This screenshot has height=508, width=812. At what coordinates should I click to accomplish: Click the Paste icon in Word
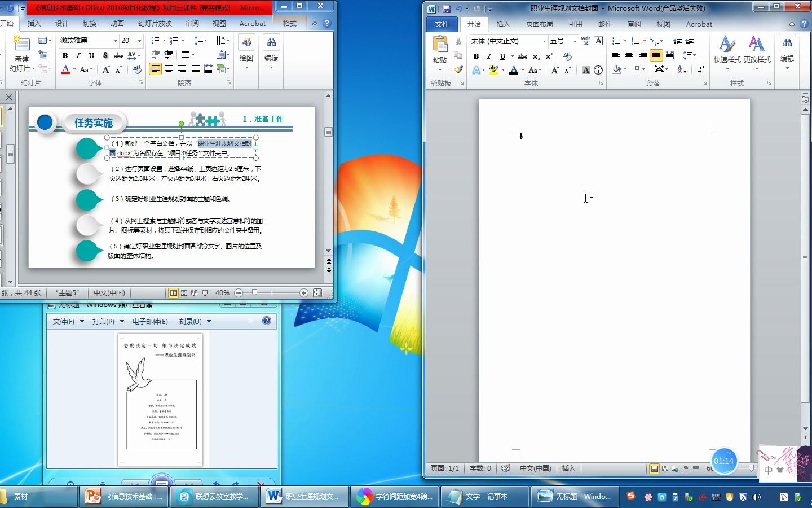[440, 44]
